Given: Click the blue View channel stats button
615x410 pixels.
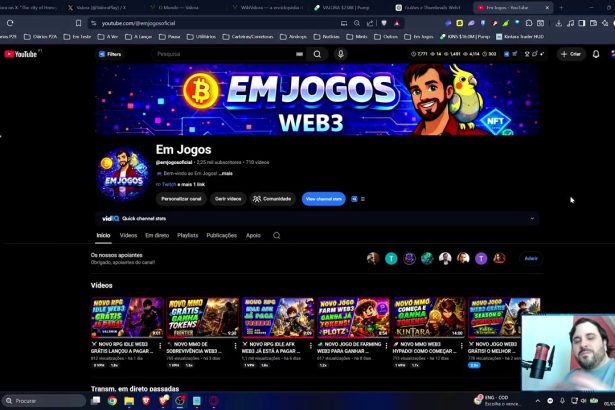Looking at the screenshot, I should [x=324, y=199].
